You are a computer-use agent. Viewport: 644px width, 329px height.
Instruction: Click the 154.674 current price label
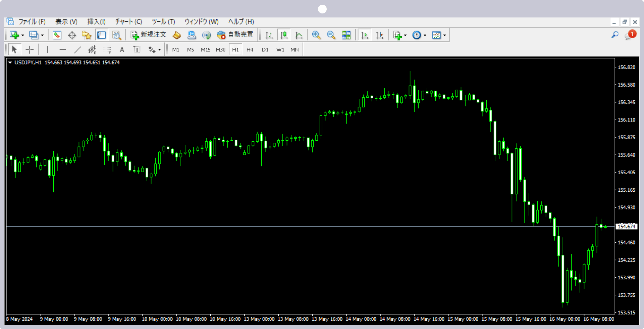pyautogui.click(x=627, y=227)
